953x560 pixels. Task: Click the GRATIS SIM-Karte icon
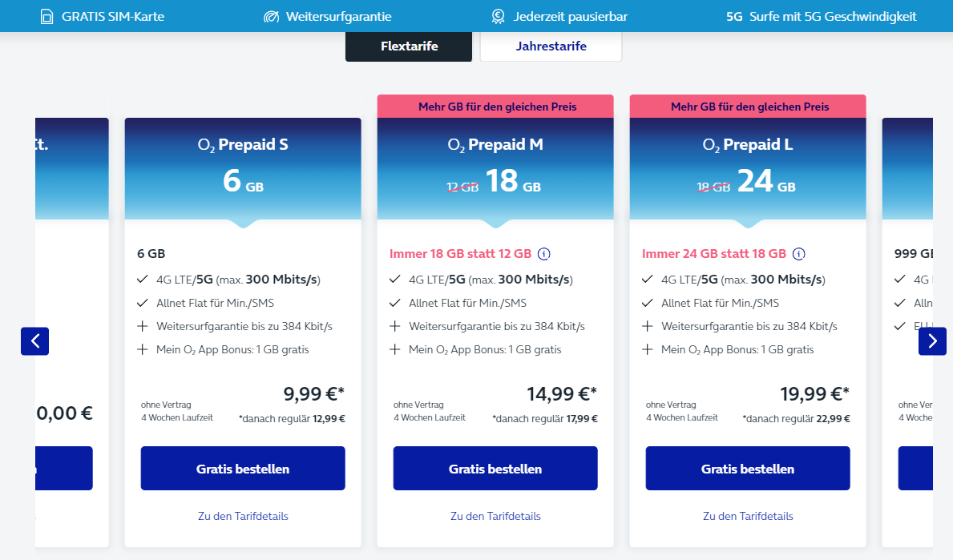(46, 16)
